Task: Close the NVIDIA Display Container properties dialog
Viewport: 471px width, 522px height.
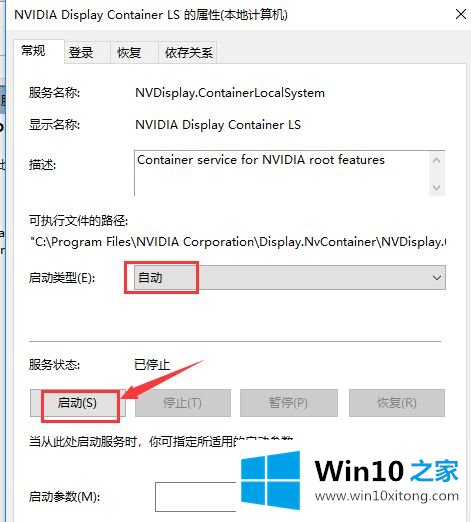Action: [461, 14]
